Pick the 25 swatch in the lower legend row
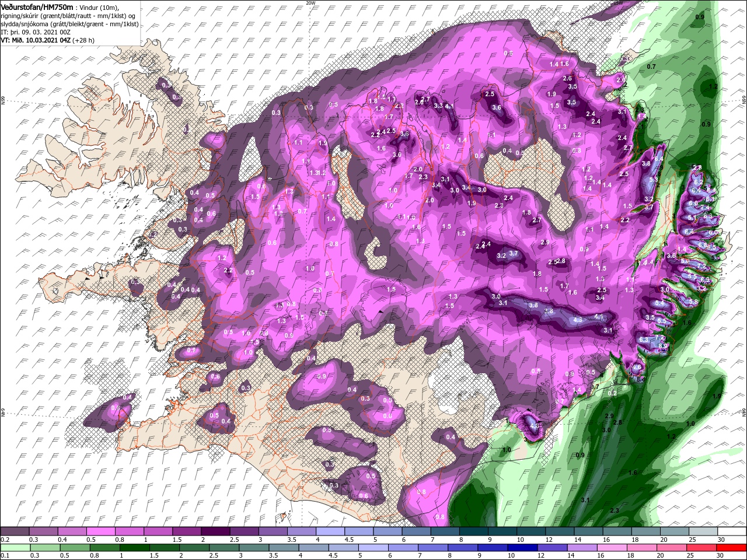 (700, 548)
